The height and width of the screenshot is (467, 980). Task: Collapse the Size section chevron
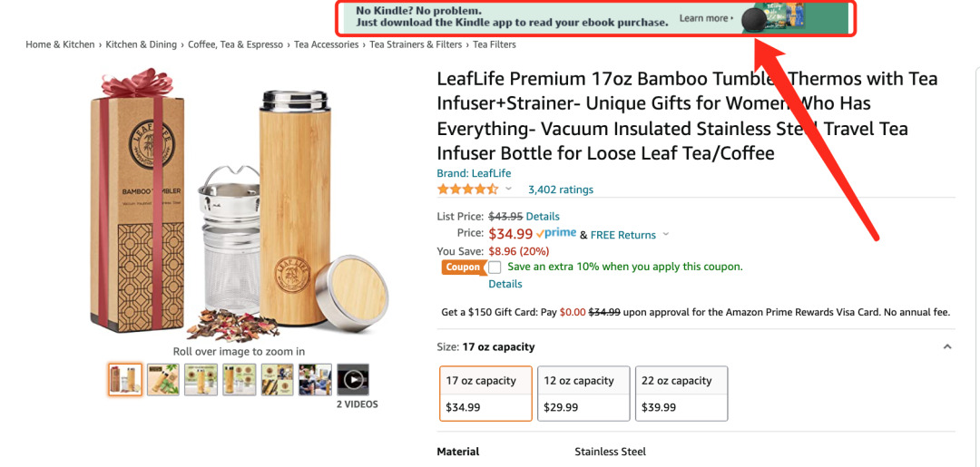tap(946, 346)
